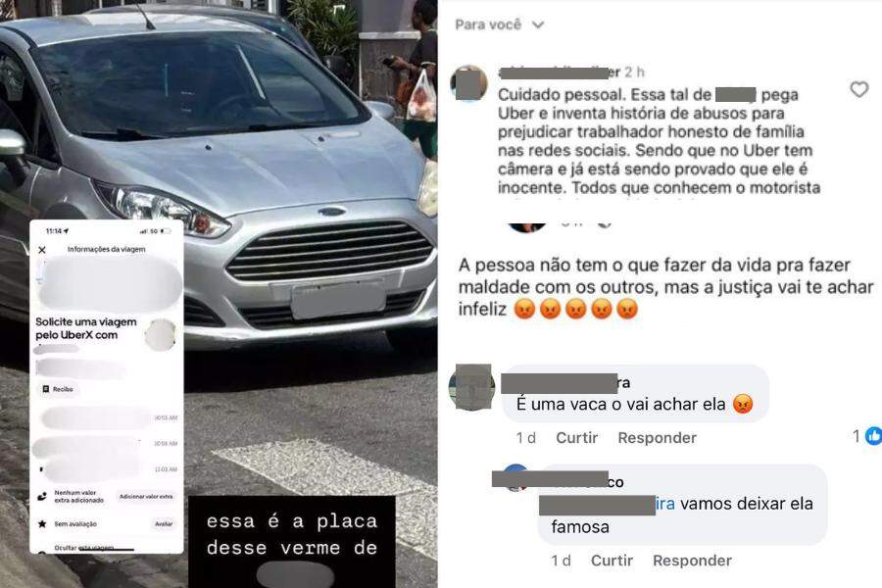Click the tip icon beside Nenhum valor extra
This screenshot has height=588, width=882.
41,496
